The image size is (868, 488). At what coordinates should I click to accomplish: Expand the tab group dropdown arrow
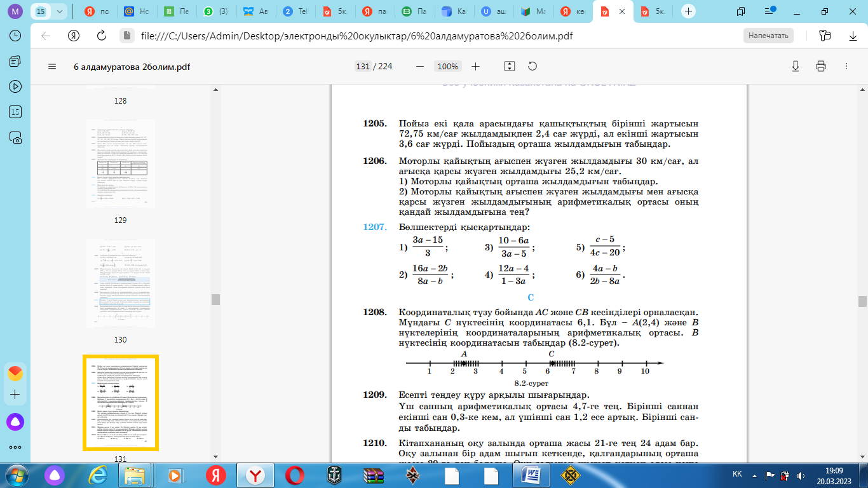[60, 11]
